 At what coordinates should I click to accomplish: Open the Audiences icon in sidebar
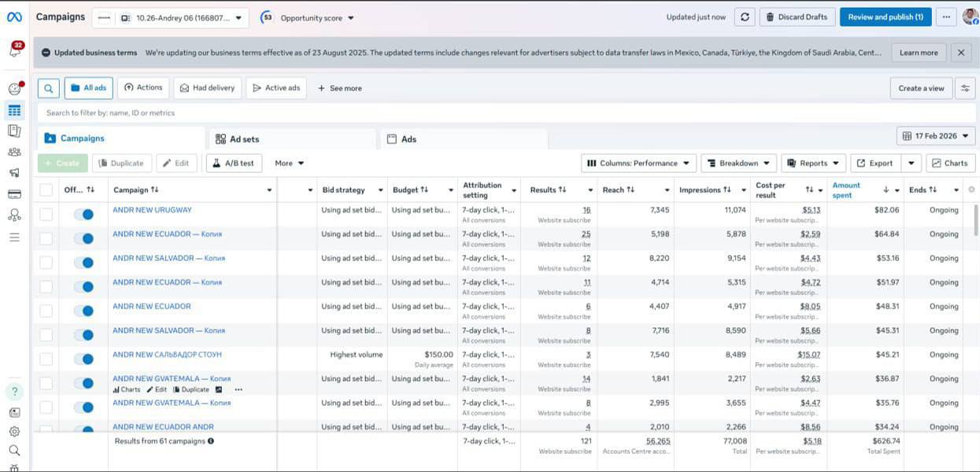[14, 152]
